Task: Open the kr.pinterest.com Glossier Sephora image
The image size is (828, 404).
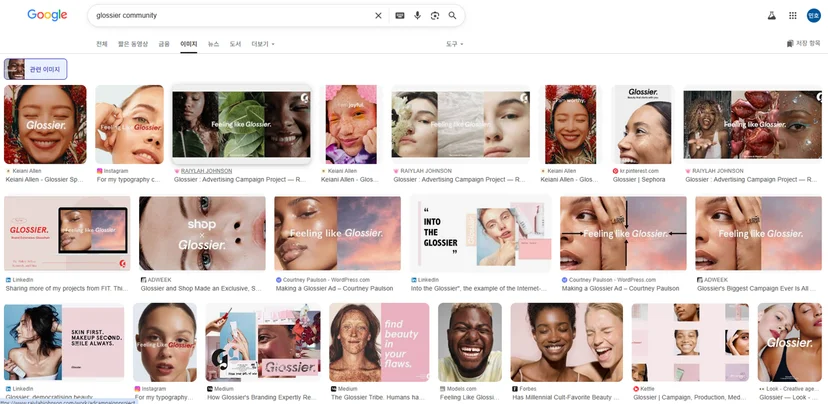Action: [643, 125]
